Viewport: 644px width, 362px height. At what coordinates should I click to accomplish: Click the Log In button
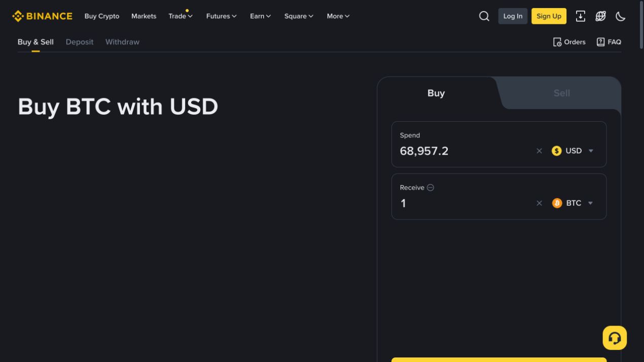[513, 16]
